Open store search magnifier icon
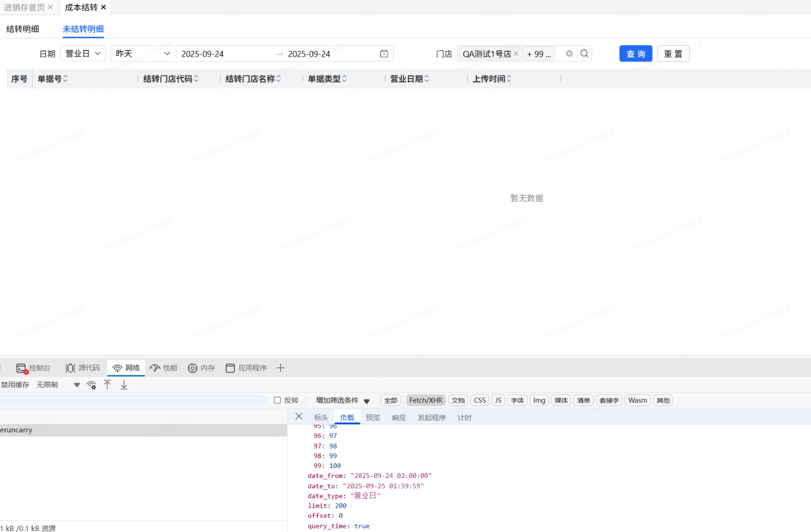 coord(584,54)
